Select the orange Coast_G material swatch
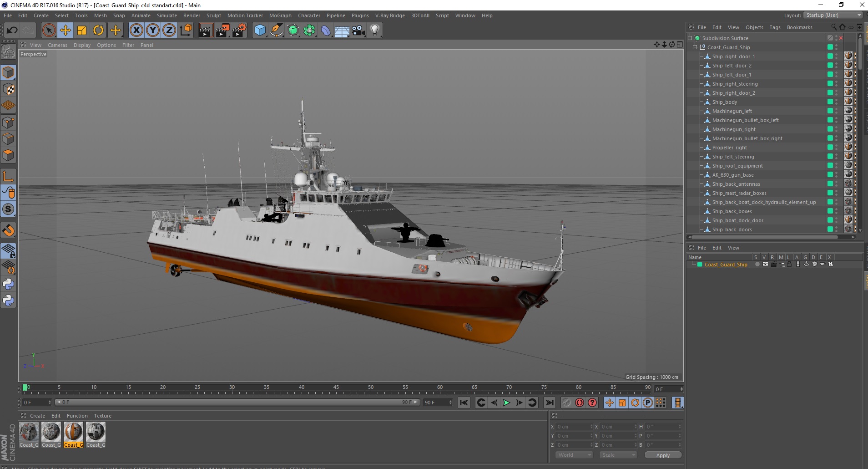 [x=73, y=435]
